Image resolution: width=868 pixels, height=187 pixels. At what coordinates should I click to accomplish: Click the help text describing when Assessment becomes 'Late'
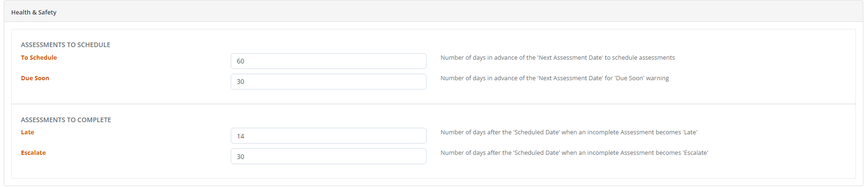point(569,132)
